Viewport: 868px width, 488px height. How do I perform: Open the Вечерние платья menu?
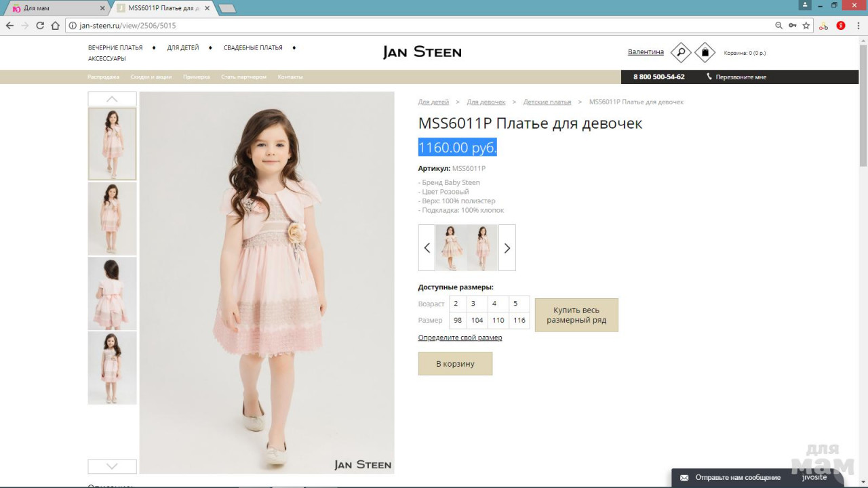coord(115,48)
